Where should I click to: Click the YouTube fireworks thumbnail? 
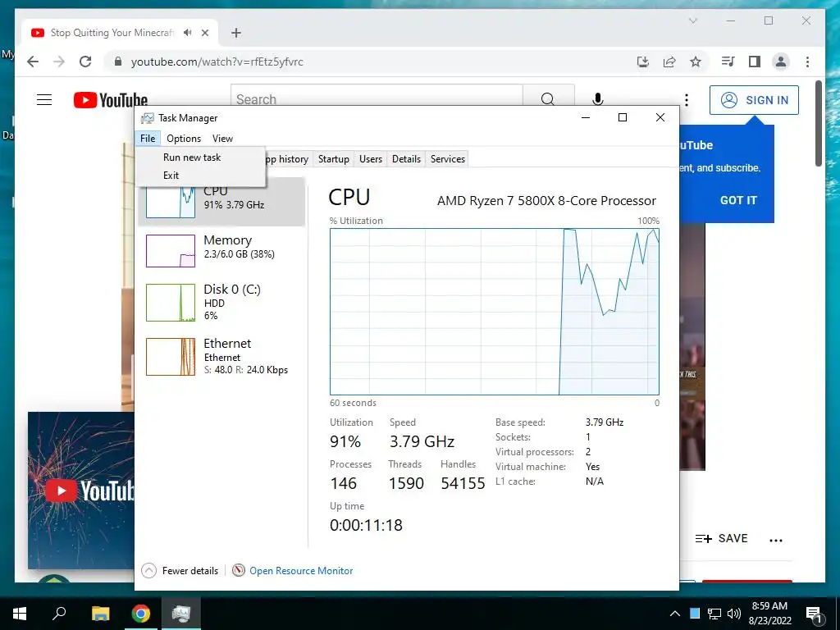(81, 491)
